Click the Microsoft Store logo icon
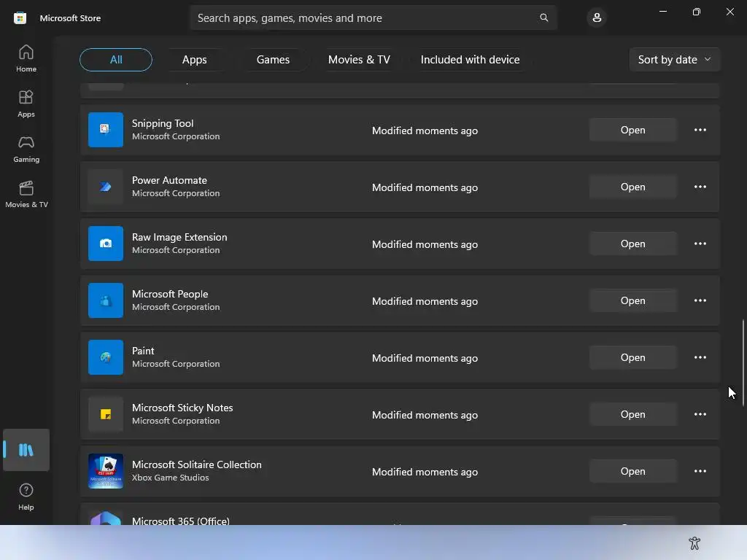The image size is (747, 560). pos(20,18)
